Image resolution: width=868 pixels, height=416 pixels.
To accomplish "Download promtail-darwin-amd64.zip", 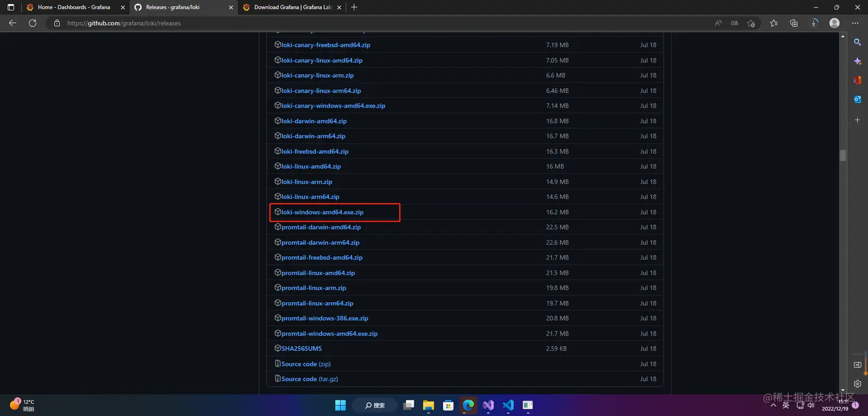I will tap(321, 228).
